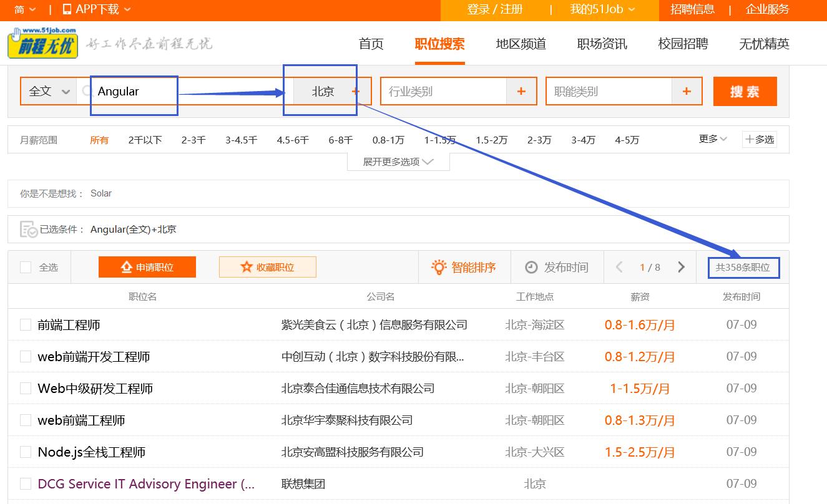Select salary range 2千以下
The image size is (827, 504).
coord(145,140)
